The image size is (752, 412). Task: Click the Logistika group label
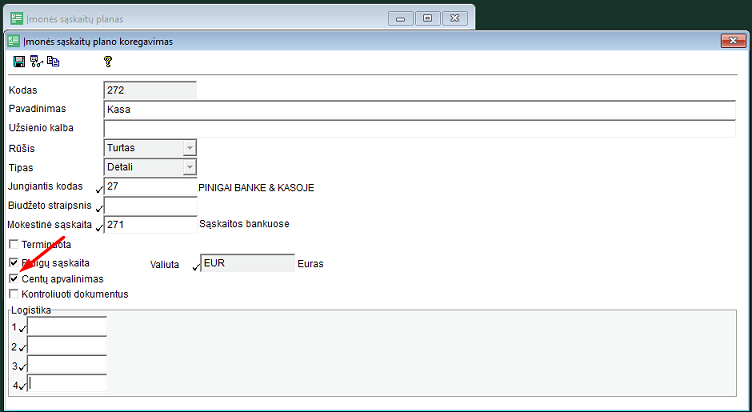31,310
